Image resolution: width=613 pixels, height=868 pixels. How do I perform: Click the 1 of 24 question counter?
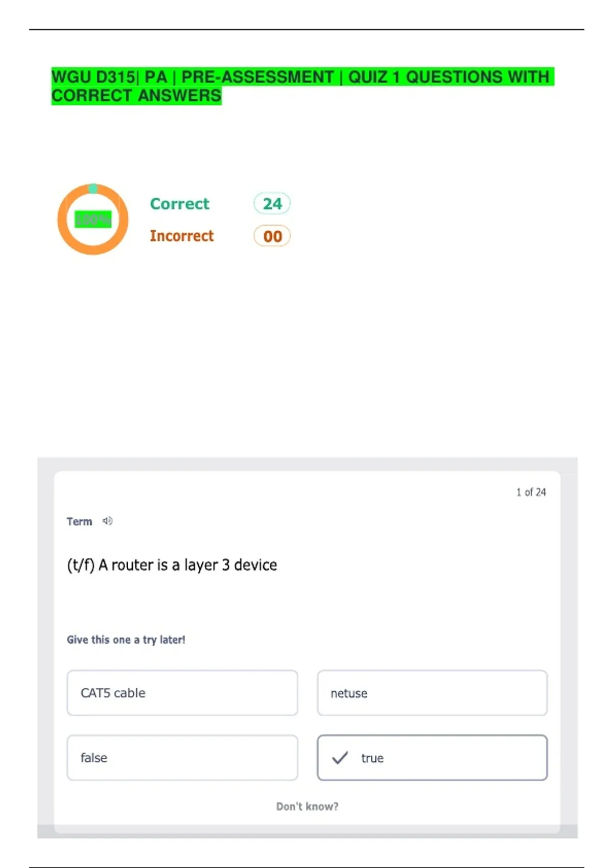pos(531,492)
